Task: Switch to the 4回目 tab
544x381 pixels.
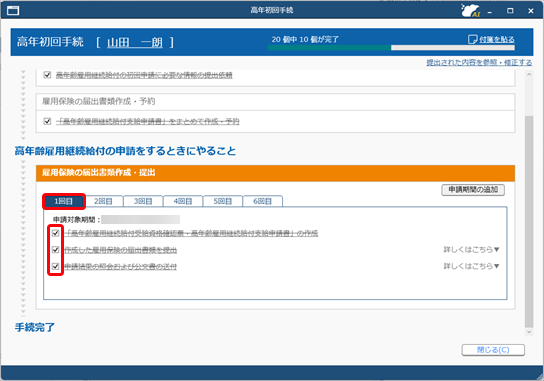Action: [x=183, y=201]
